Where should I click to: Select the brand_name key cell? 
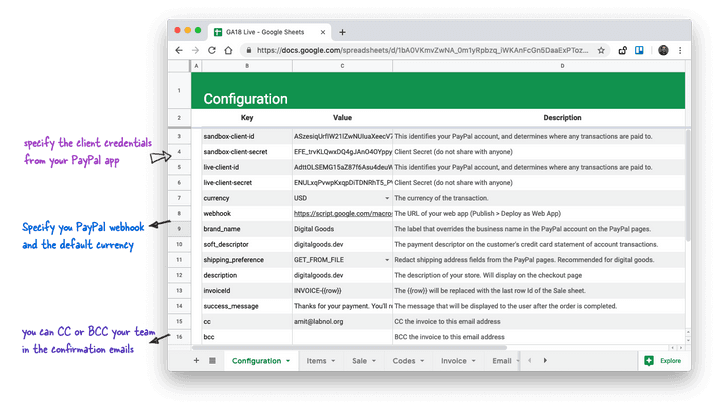click(247, 229)
